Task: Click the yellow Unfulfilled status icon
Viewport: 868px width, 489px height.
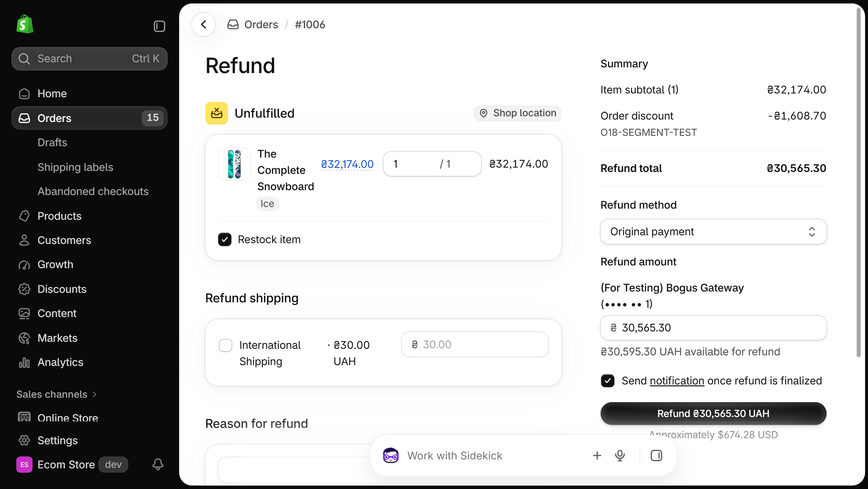Action: pos(217,113)
